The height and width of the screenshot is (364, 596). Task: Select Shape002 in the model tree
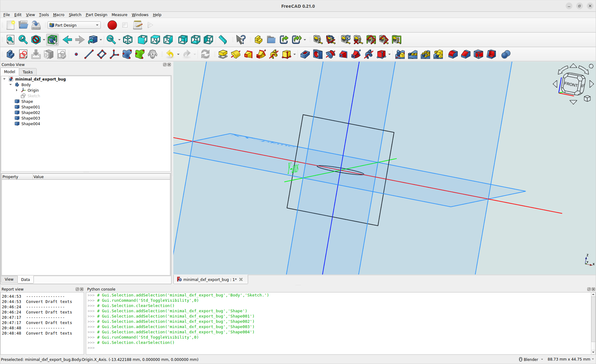(x=30, y=112)
